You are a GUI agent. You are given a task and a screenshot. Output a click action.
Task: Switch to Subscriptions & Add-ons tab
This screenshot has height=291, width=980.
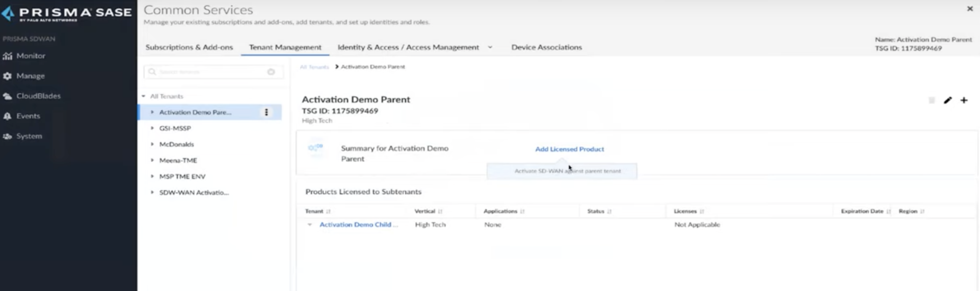189,47
